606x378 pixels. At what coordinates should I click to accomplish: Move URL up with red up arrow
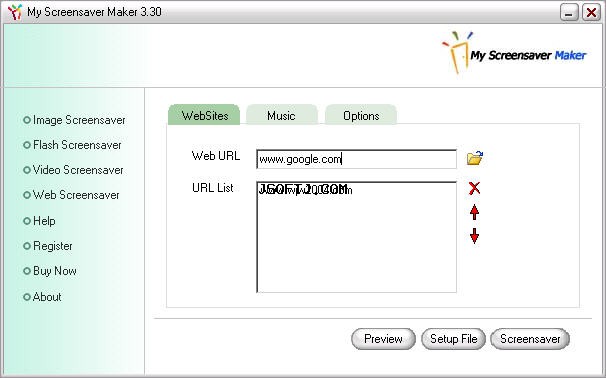click(x=474, y=212)
